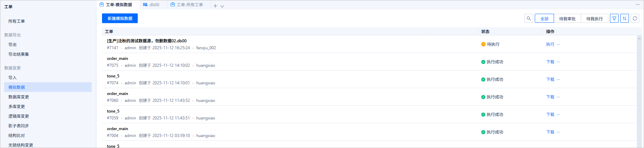The image size is (644, 148).
Task: Switch to the 工单-所有工单 tab
Action: tap(187, 5)
